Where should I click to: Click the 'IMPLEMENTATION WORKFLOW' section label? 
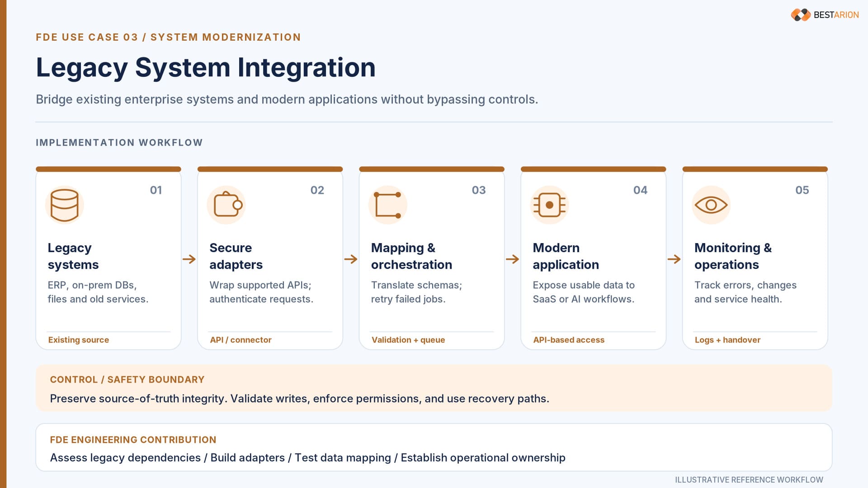pyautogui.click(x=119, y=143)
